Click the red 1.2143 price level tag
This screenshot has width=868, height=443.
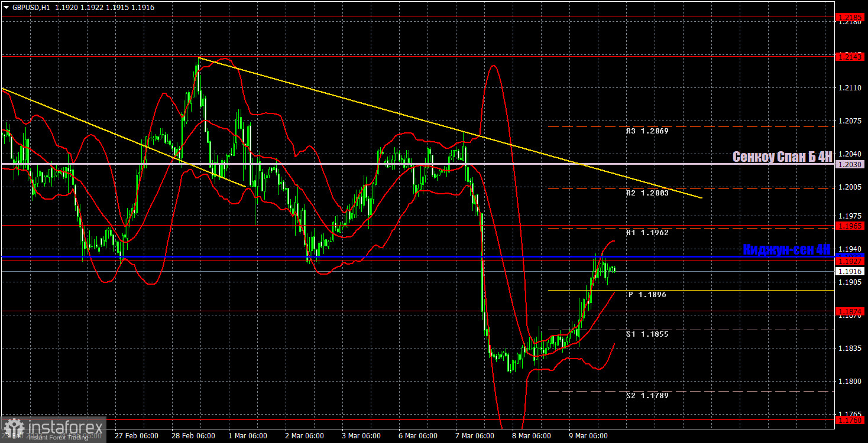[x=850, y=57]
